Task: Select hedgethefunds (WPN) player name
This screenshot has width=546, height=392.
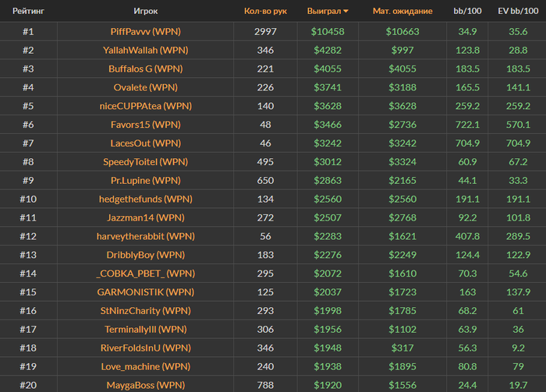Action: pos(146,199)
